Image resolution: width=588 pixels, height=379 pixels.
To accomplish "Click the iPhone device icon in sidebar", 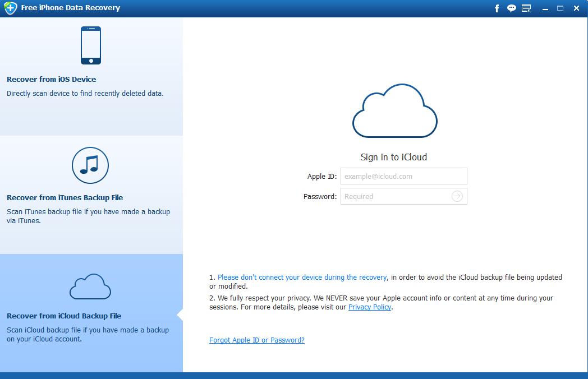I will click(x=91, y=45).
